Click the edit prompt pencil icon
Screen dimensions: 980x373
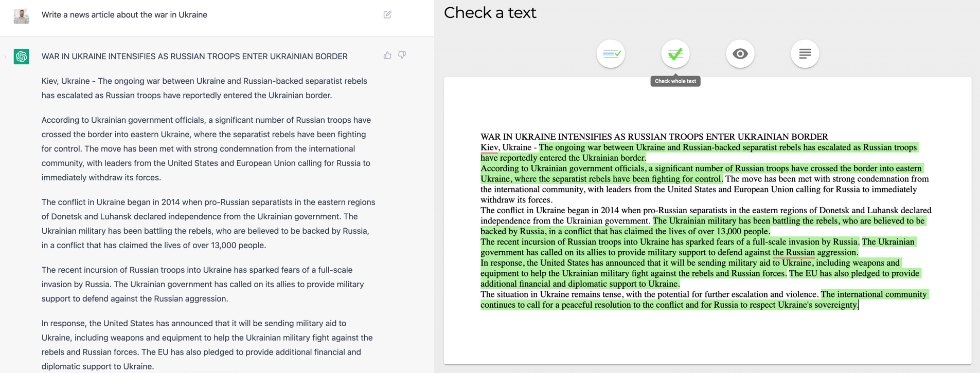pos(387,15)
